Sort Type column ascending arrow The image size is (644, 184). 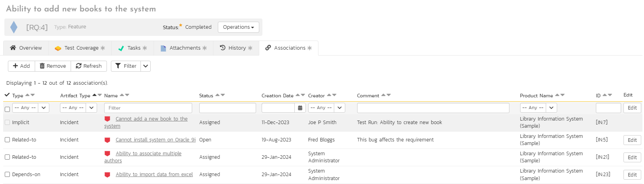click(27, 95)
